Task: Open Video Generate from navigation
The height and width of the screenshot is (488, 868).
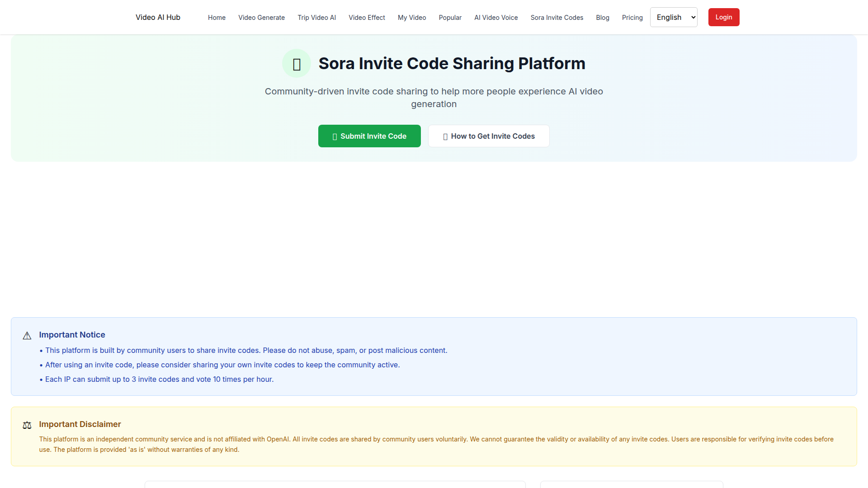Action: click(x=261, y=18)
